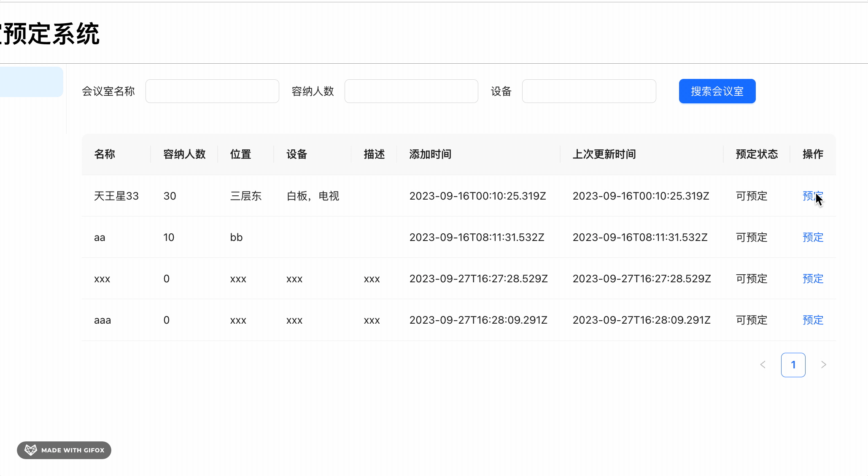The height and width of the screenshot is (476, 868).
Task: Click the previous page arrow
Action: [763, 365]
